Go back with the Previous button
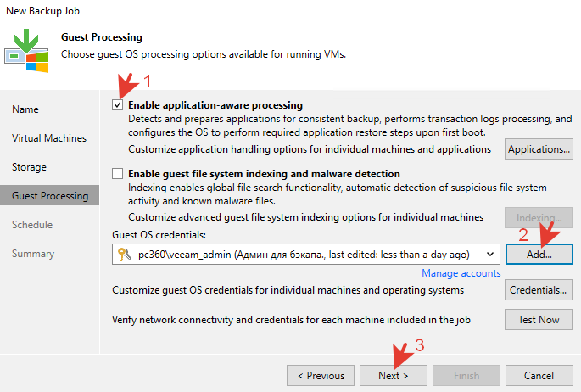 click(321, 375)
